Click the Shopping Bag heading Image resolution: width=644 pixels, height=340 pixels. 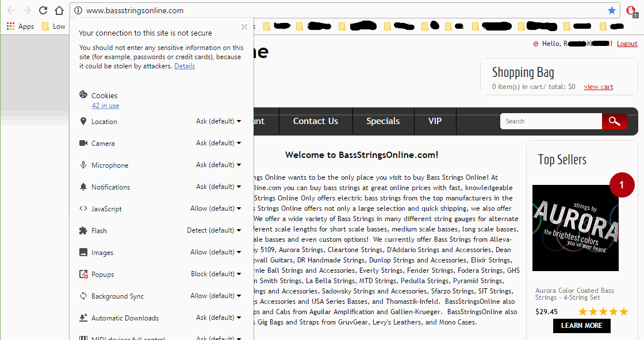pyautogui.click(x=523, y=72)
